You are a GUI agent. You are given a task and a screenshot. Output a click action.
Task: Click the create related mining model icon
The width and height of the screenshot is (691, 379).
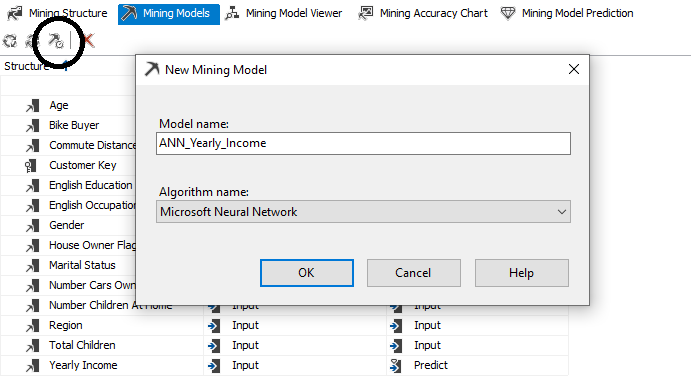[56, 41]
